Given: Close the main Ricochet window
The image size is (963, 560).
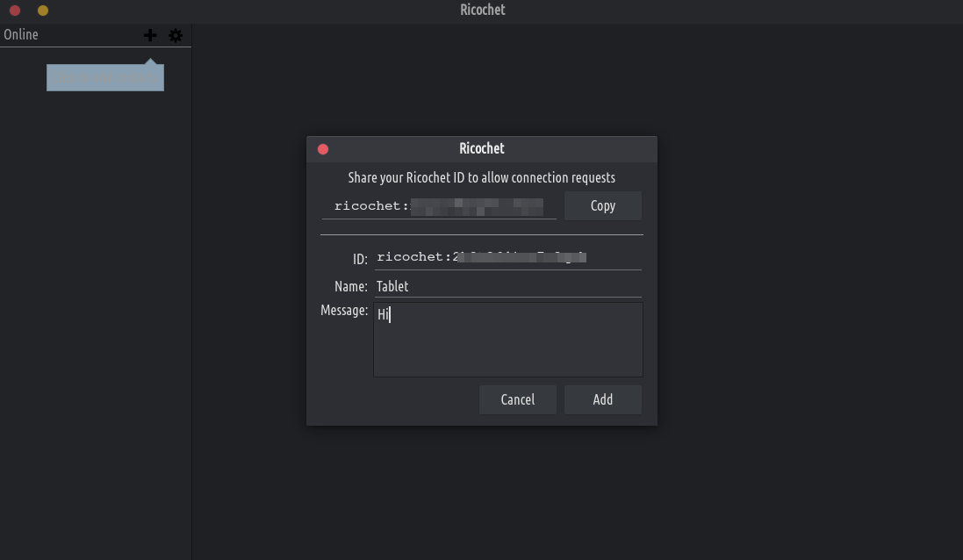Looking at the screenshot, I should (x=15, y=11).
